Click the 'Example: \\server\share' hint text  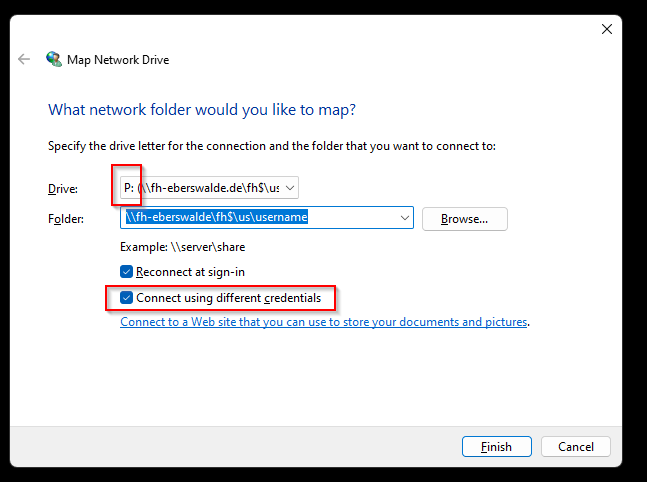[x=182, y=247]
